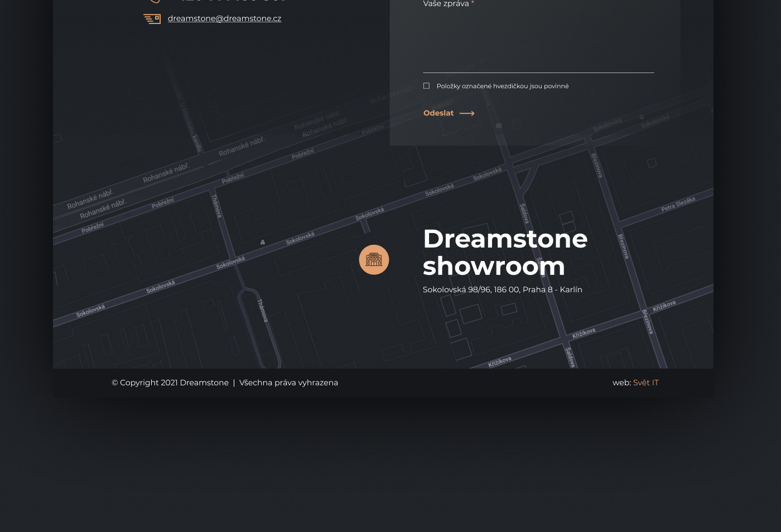Screen dimensions: 781x532
Task: Submit the form with Odeslat
Action: pyautogui.click(x=438, y=113)
